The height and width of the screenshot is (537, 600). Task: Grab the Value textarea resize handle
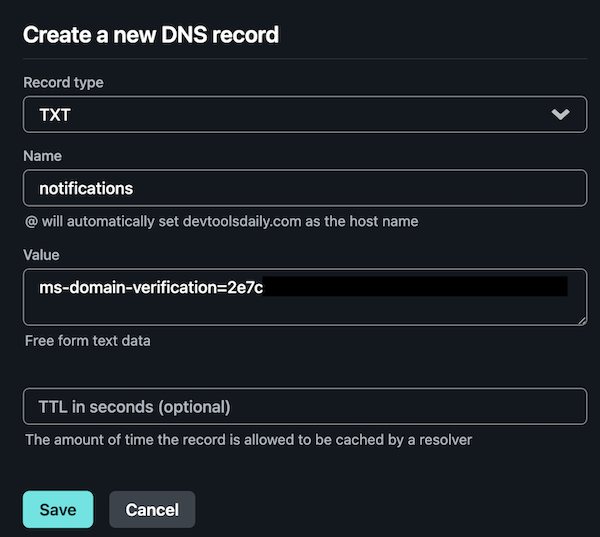coord(581,319)
